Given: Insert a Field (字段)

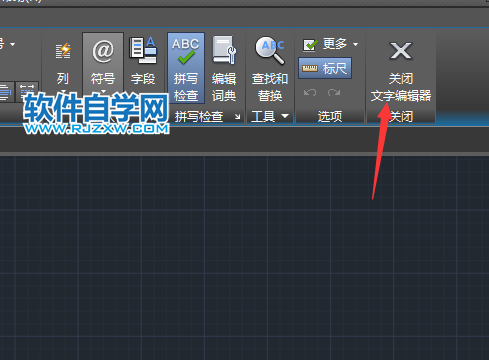Looking at the screenshot, I should point(143,61).
